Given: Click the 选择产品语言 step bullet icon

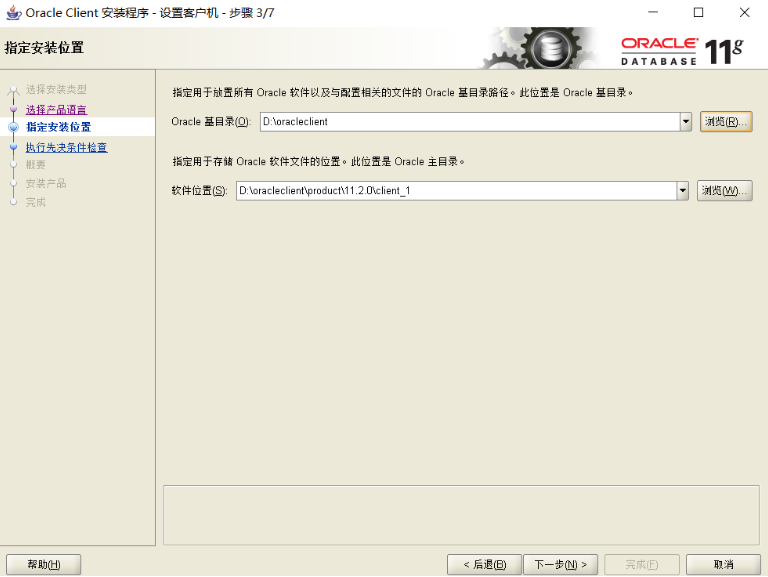Looking at the screenshot, I should click(x=14, y=110).
